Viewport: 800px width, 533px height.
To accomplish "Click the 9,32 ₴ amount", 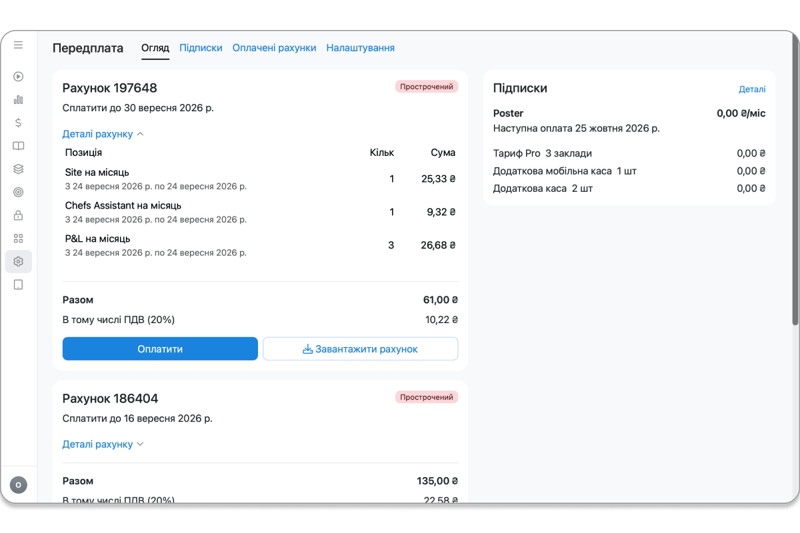I will (x=441, y=212).
